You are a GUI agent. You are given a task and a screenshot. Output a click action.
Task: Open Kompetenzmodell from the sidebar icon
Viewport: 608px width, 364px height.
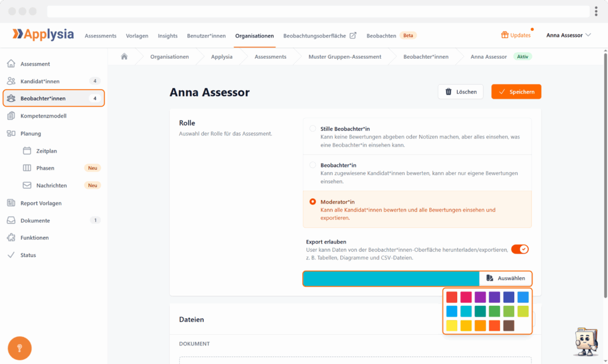[11, 116]
